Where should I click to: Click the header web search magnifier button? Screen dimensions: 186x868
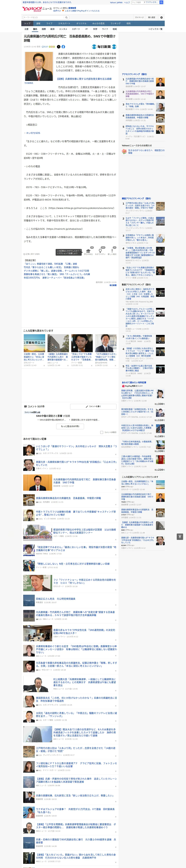pyautogui.click(x=161, y=2)
